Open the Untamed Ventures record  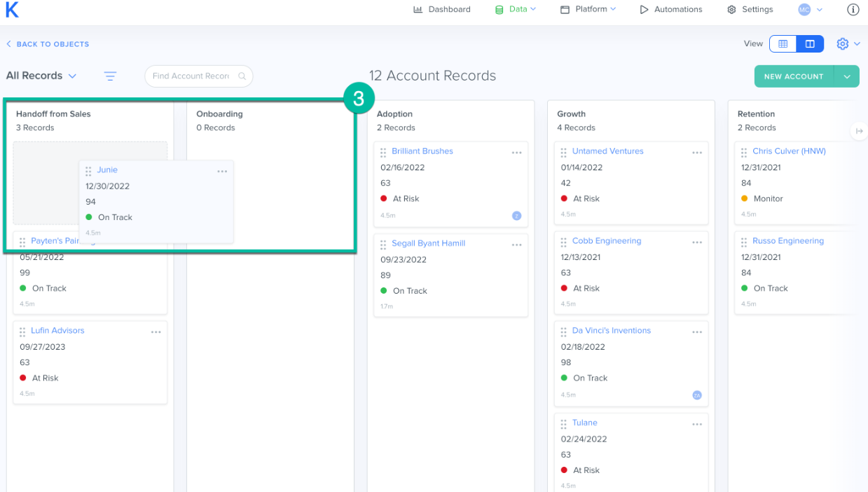pyautogui.click(x=607, y=151)
